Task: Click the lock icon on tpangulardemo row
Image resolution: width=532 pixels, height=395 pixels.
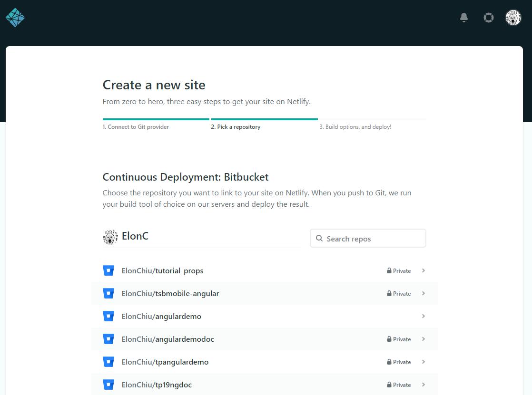Action: point(389,362)
